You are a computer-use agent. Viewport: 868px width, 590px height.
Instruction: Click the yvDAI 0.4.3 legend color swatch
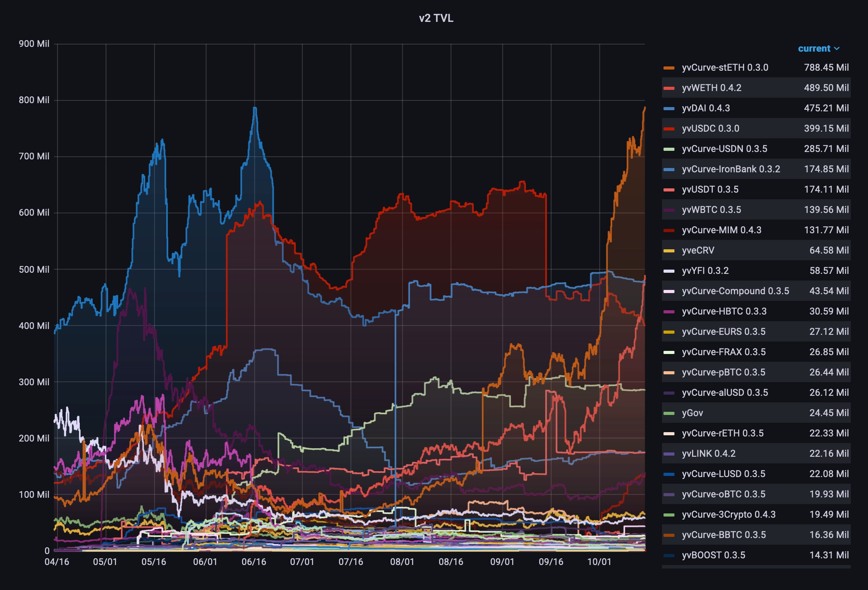pos(669,109)
